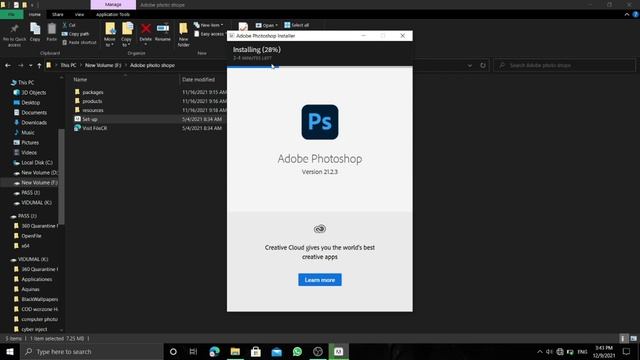Open WhatsApp from taskbar

(297, 351)
